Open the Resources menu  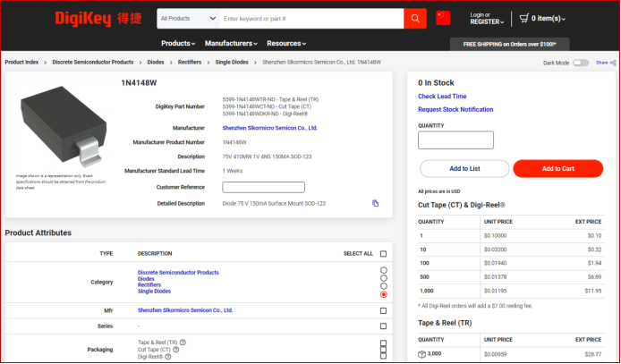[286, 44]
